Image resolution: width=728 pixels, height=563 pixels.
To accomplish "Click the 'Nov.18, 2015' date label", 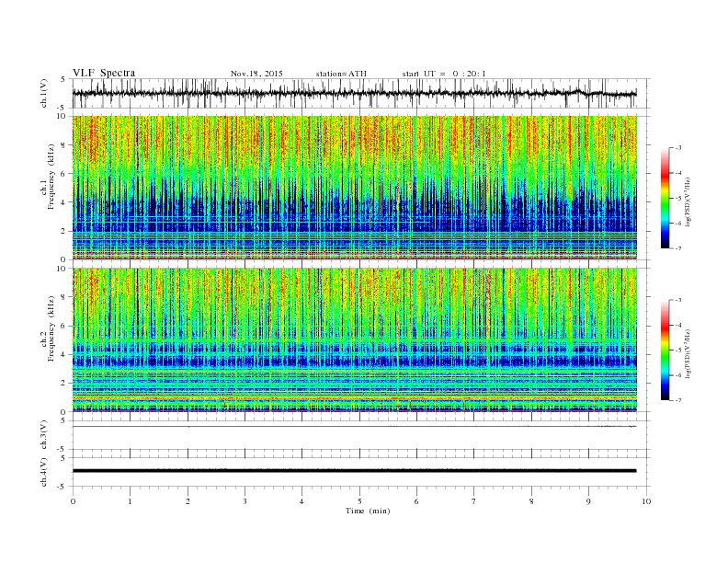I will point(256,74).
